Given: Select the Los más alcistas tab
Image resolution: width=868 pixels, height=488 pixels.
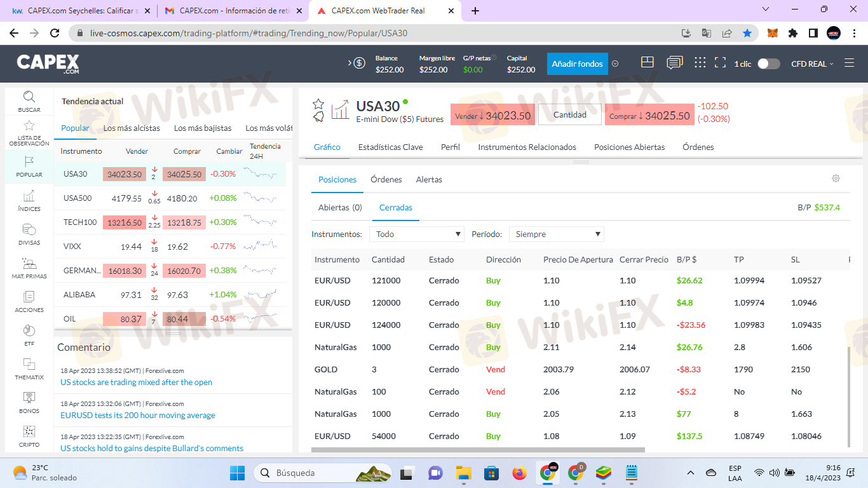Looking at the screenshot, I should pyautogui.click(x=132, y=128).
